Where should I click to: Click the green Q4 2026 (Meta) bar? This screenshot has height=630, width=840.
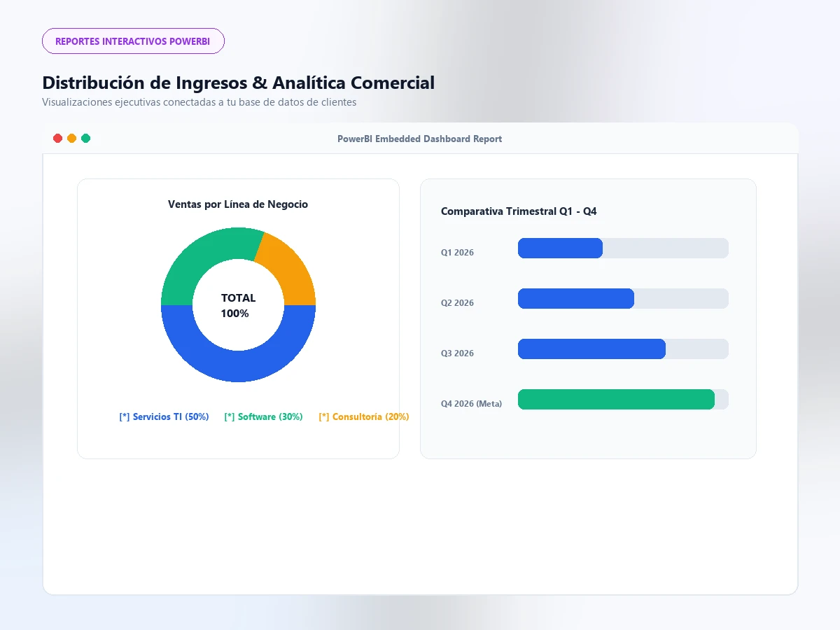pos(616,399)
